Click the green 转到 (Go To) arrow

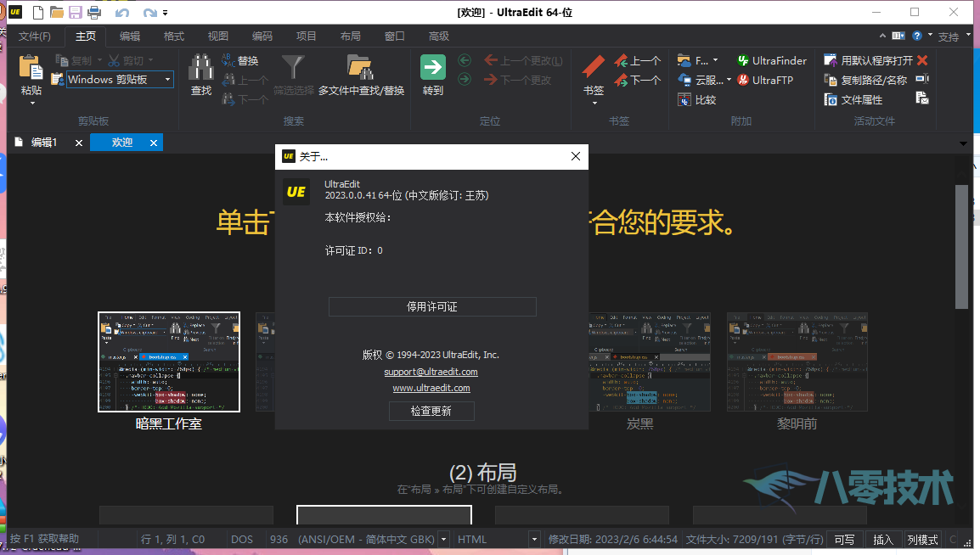click(x=431, y=66)
